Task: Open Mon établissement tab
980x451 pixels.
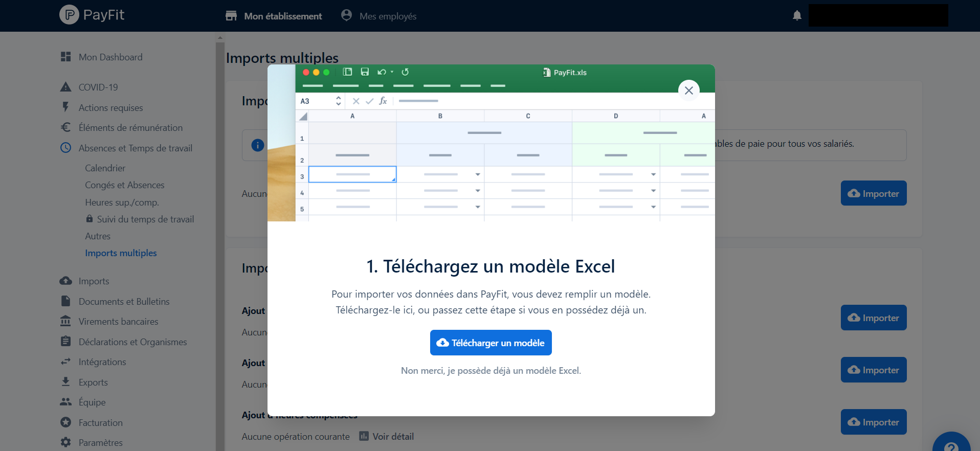Action: (274, 16)
